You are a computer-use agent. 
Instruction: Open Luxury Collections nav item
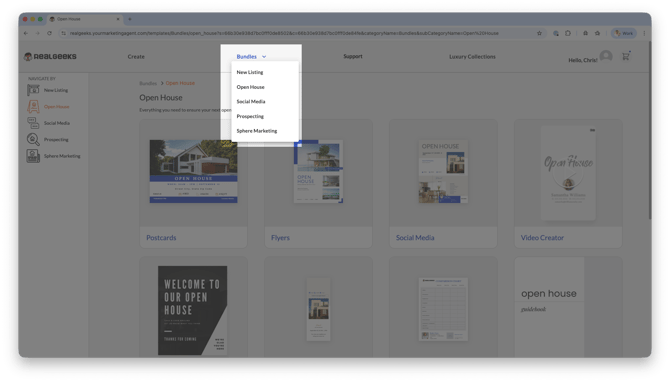472,56
